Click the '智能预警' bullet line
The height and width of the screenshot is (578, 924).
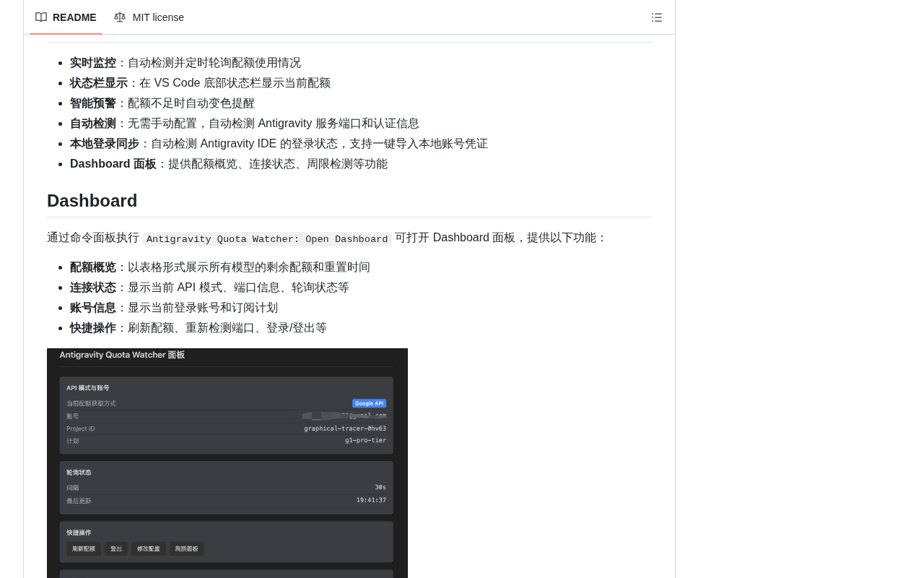(x=162, y=103)
